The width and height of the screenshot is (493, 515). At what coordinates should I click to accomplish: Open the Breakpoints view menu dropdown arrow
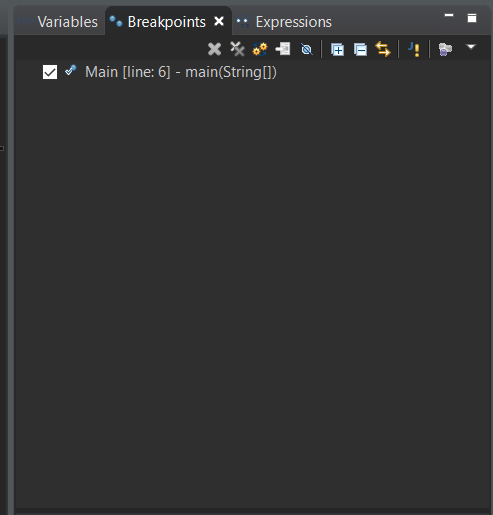tap(471, 47)
